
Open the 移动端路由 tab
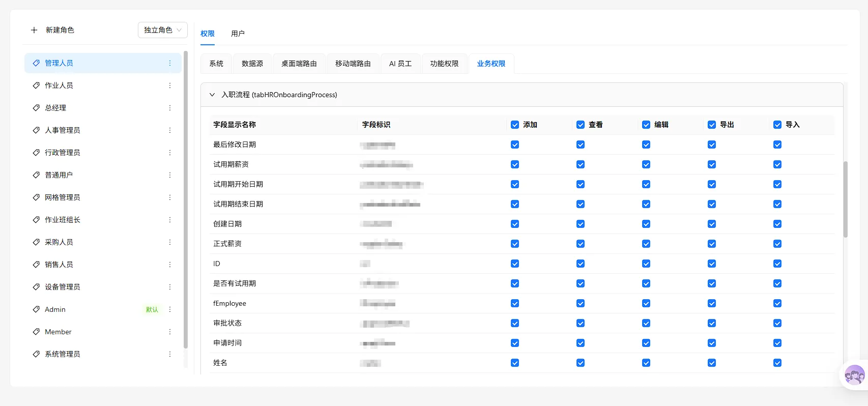(x=353, y=64)
